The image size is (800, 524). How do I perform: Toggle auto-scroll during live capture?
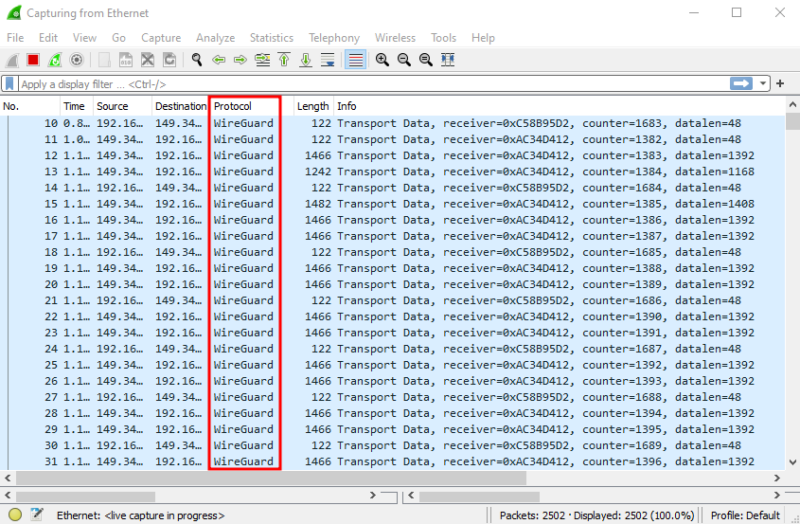coord(328,60)
